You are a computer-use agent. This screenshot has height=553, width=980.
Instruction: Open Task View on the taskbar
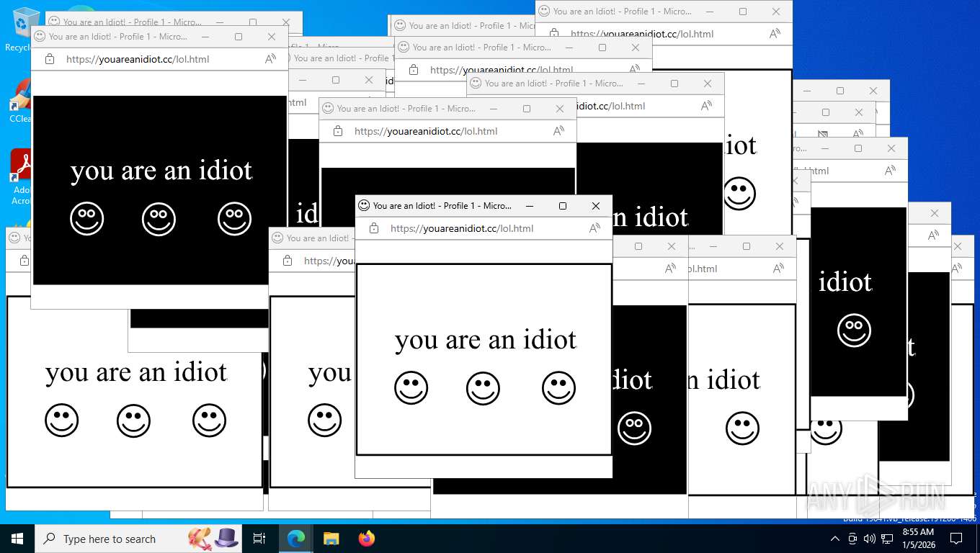(259, 539)
